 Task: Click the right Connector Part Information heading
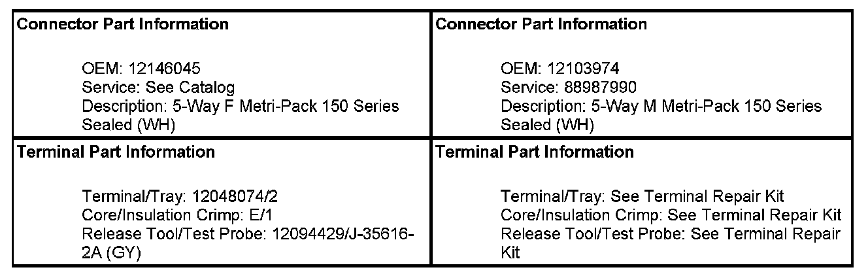(541, 25)
